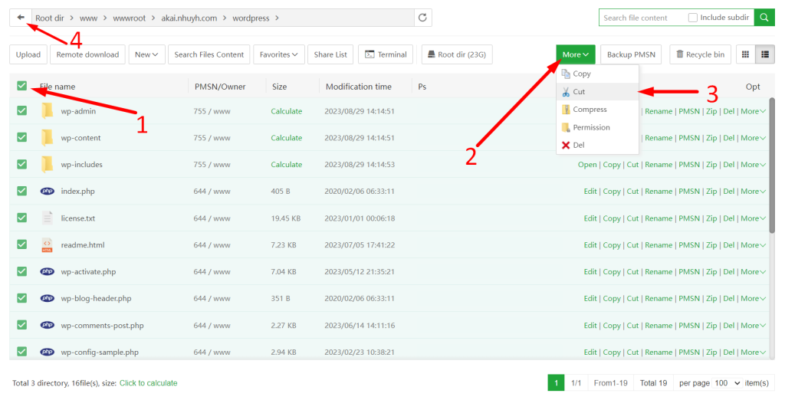Viewport: 785px width, 400px height.
Task: Open per page 100 dropdown
Action: point(727,383)
